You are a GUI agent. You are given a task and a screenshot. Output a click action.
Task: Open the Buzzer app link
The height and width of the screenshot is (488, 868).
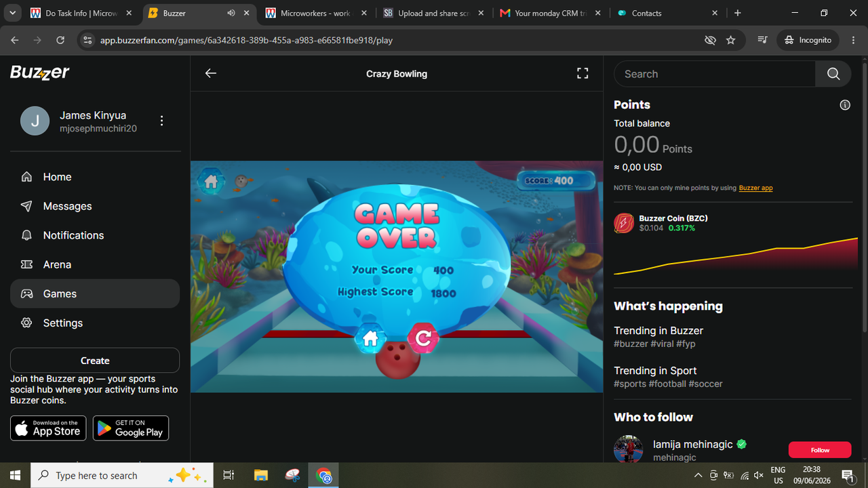coord(755,188)
